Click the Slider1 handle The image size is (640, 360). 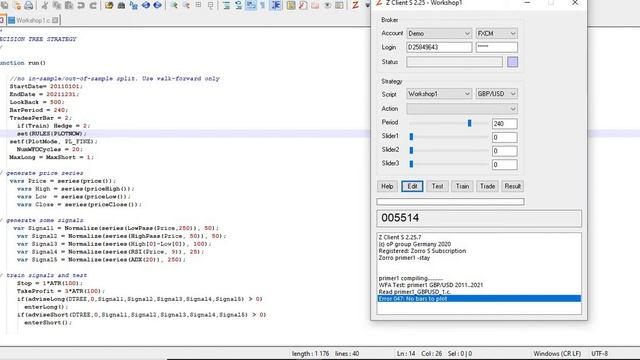tap(411, 137)
